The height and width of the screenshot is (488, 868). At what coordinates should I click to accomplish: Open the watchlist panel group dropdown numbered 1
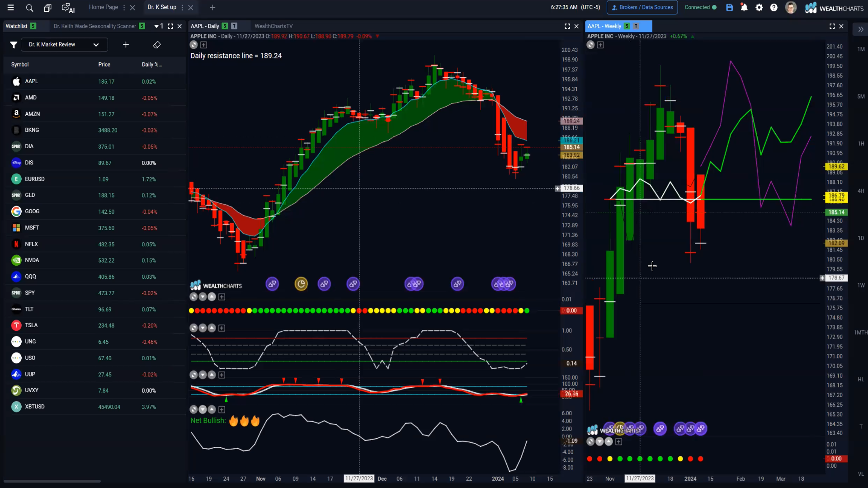(x=159, y=26)
